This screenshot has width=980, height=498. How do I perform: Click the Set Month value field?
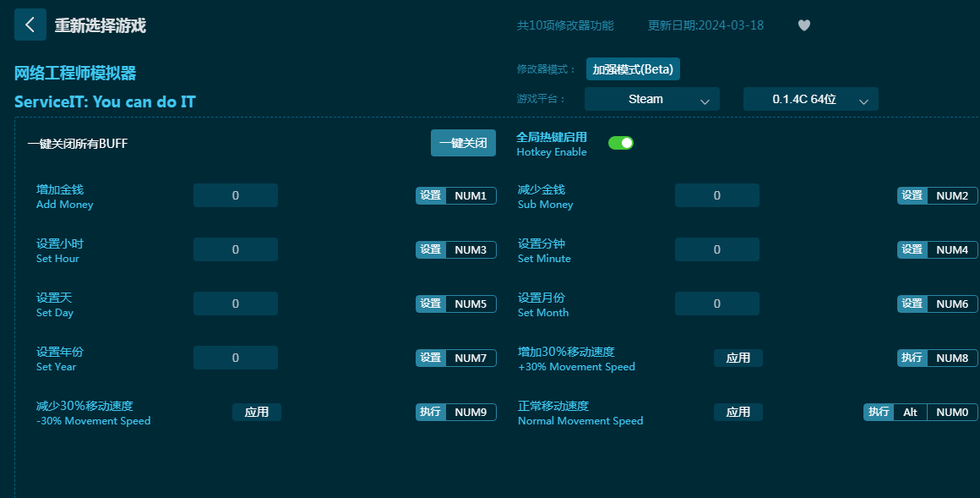(x=717, y=304)
